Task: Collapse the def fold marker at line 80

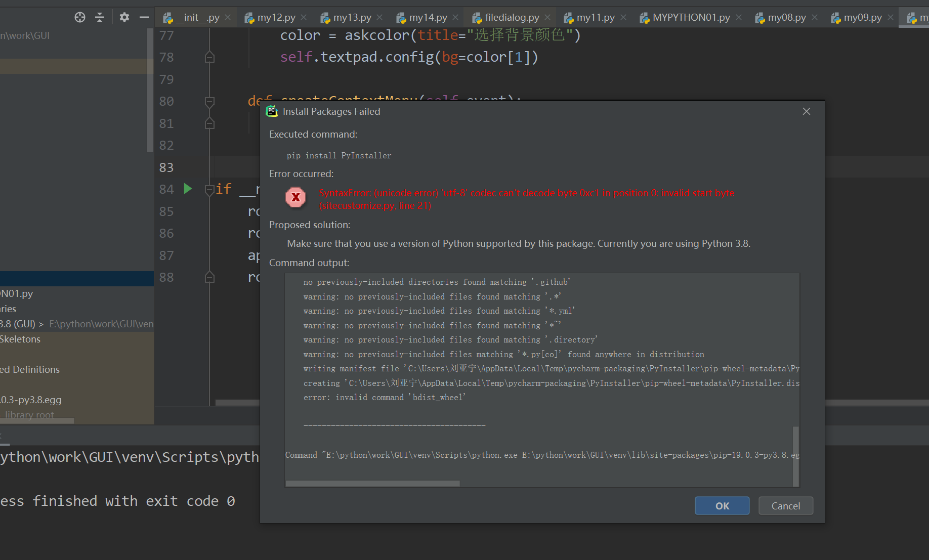Action: (209, 102)
